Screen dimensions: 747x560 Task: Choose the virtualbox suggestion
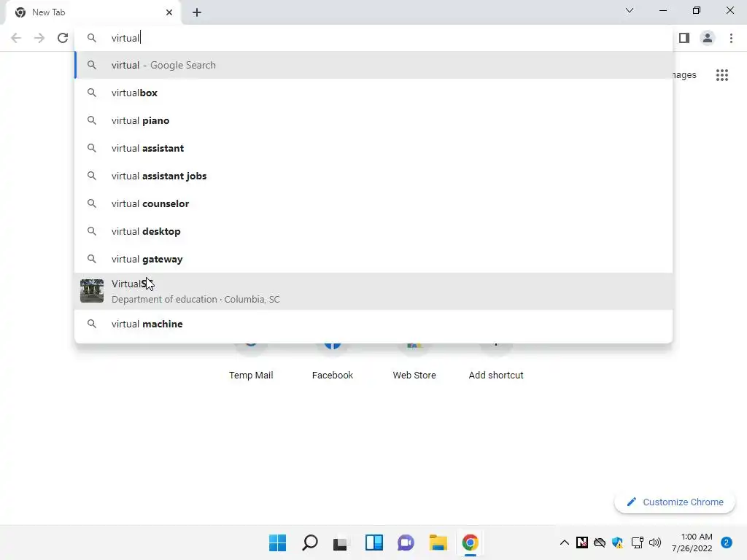coord(374,93)
